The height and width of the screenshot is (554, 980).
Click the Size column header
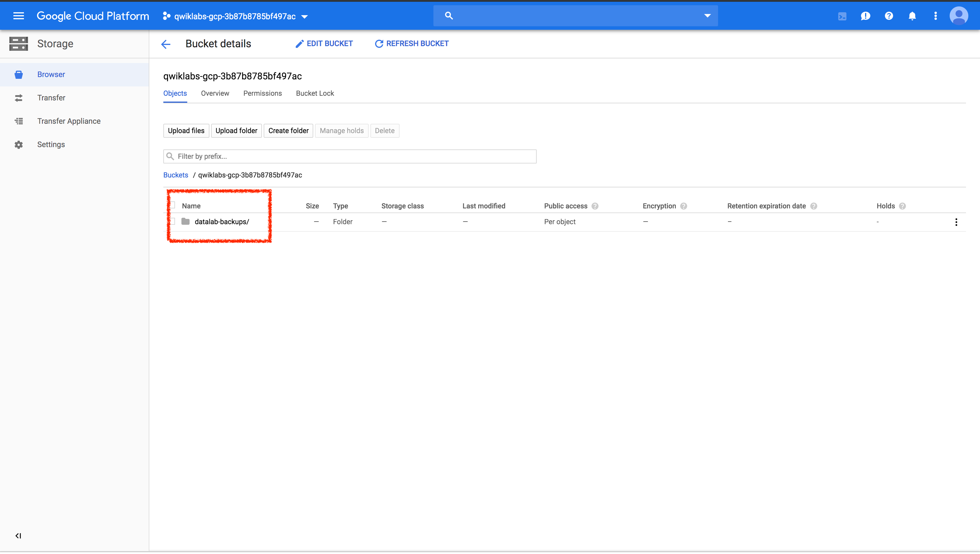pyautogui.click(x=312, y=206)
